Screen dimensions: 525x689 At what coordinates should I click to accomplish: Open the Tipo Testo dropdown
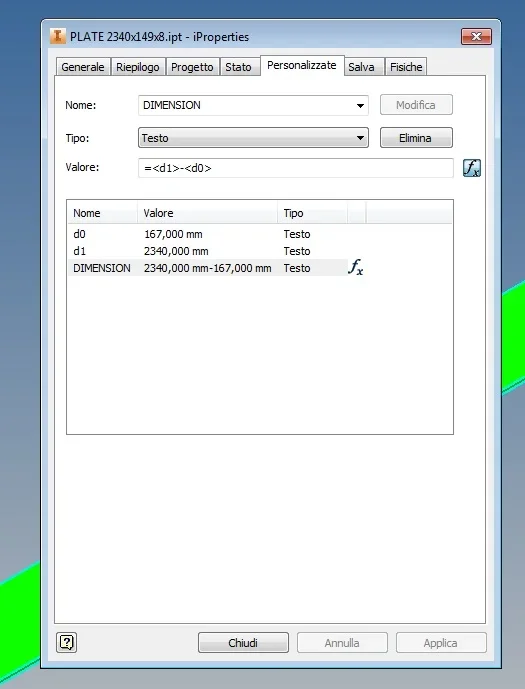(x=253, y=138)
